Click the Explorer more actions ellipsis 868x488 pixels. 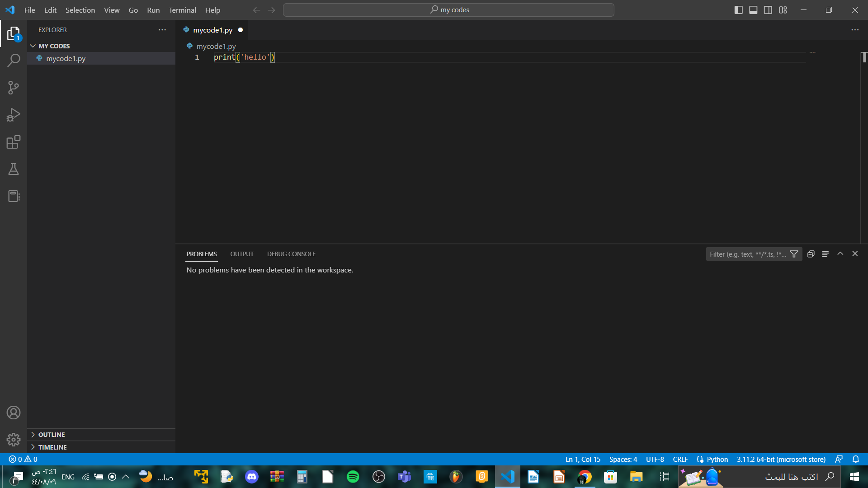[x=162, y=30]
